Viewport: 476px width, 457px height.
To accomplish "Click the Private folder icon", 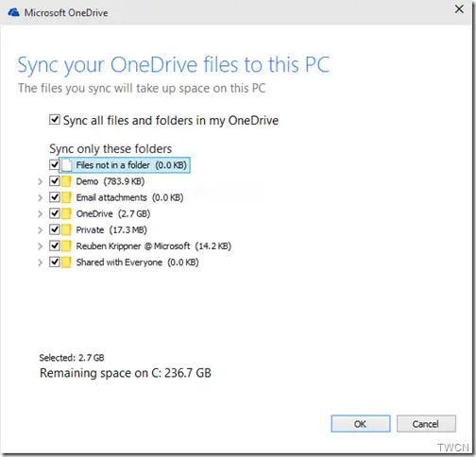I will tap(66, 230).
